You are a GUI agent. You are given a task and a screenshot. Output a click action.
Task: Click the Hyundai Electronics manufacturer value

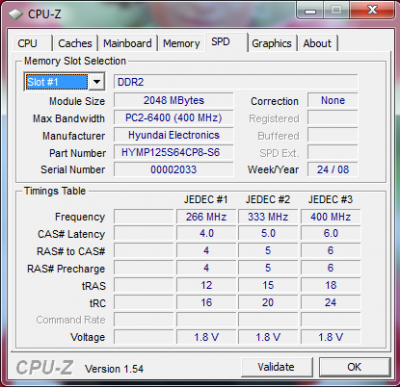point(173,135)
